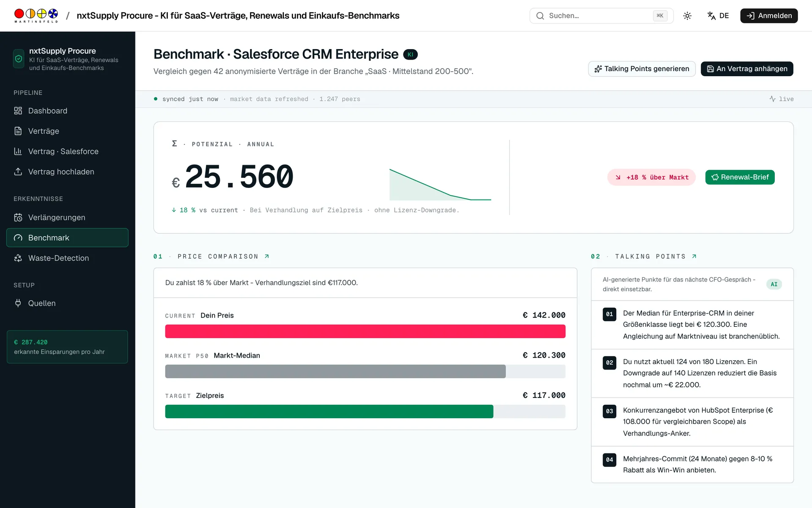812x508 pixels.
Task: Open Quellen in the sidebar
Action: 67,303
